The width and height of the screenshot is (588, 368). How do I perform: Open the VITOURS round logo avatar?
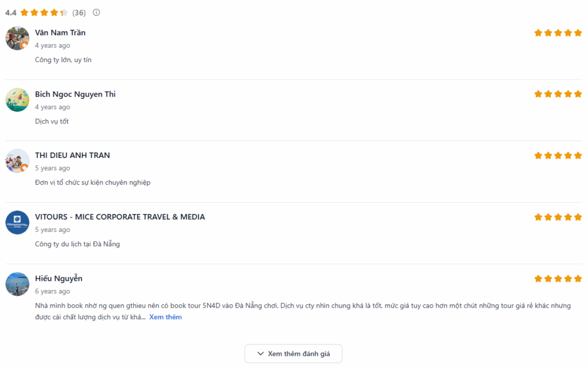(17, 223)
